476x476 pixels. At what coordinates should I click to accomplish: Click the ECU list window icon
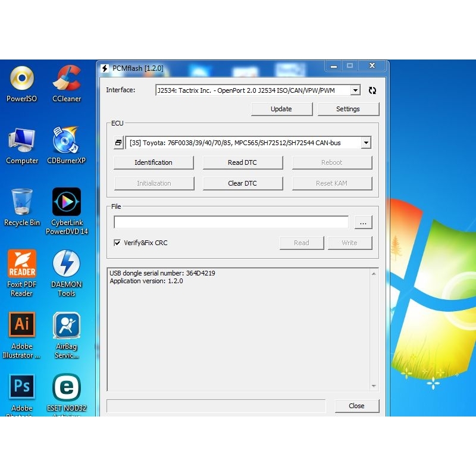point(118,143)
